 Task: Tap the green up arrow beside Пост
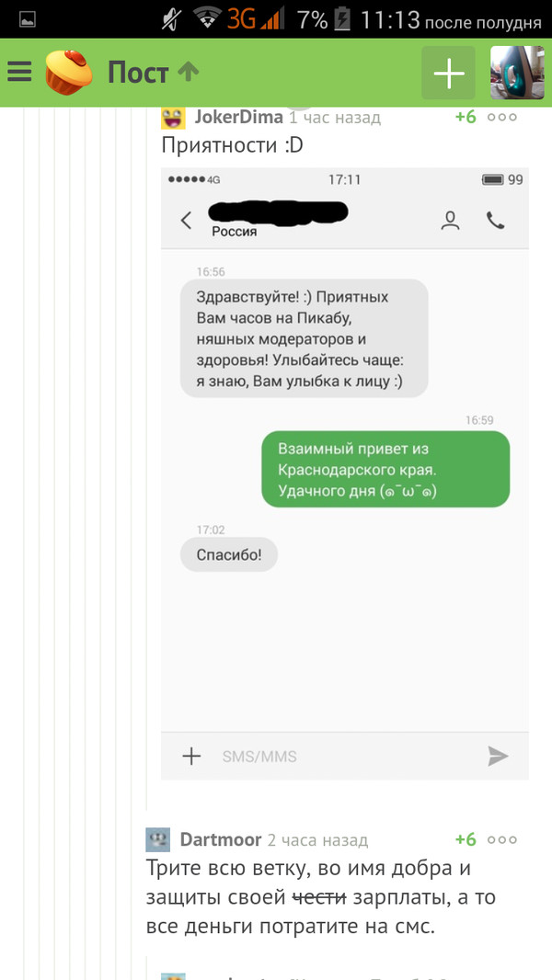click(188, 73)
